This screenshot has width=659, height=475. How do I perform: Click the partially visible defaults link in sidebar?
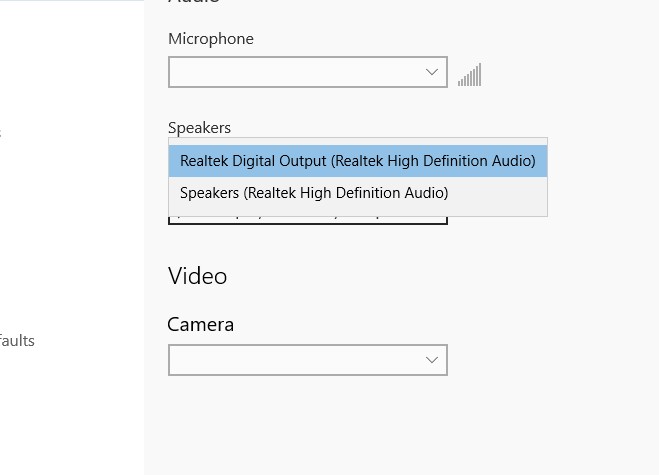tap(17, 341)
